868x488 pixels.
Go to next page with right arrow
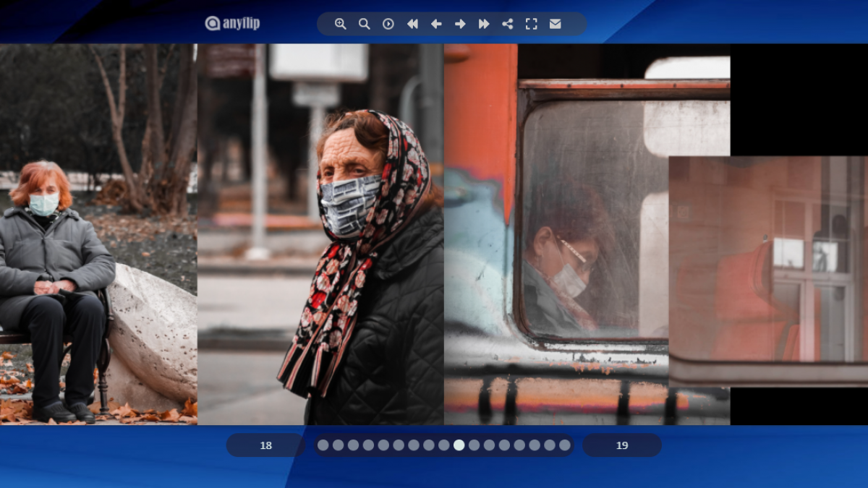coord(460,24)
